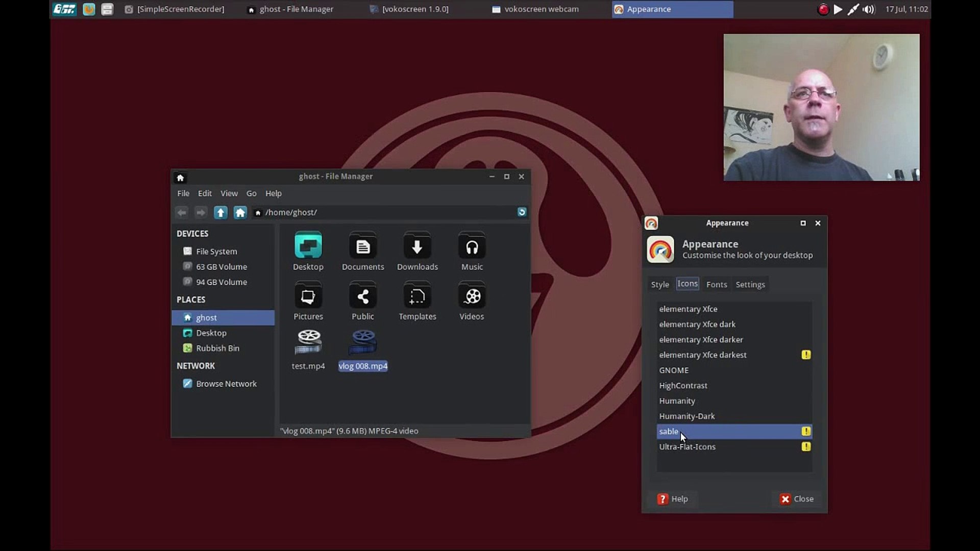The width and height of the screenshot is (980, 551).
Task: Choose the GNOME icon theme
Action: [x=734, y=370]
